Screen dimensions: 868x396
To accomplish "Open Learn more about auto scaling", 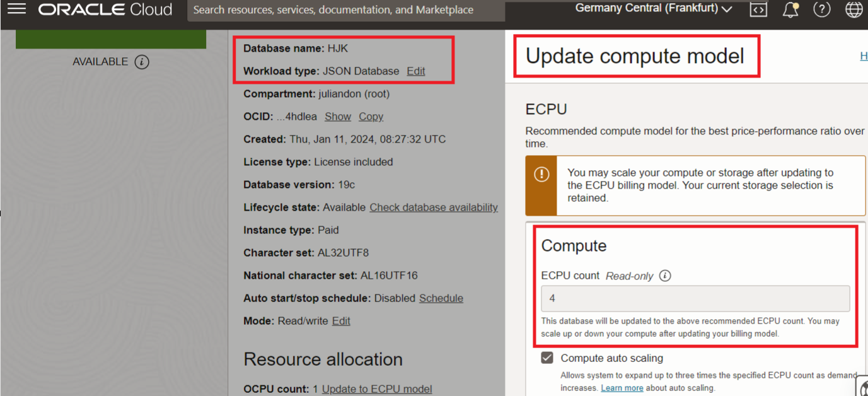I will point(622,388).
